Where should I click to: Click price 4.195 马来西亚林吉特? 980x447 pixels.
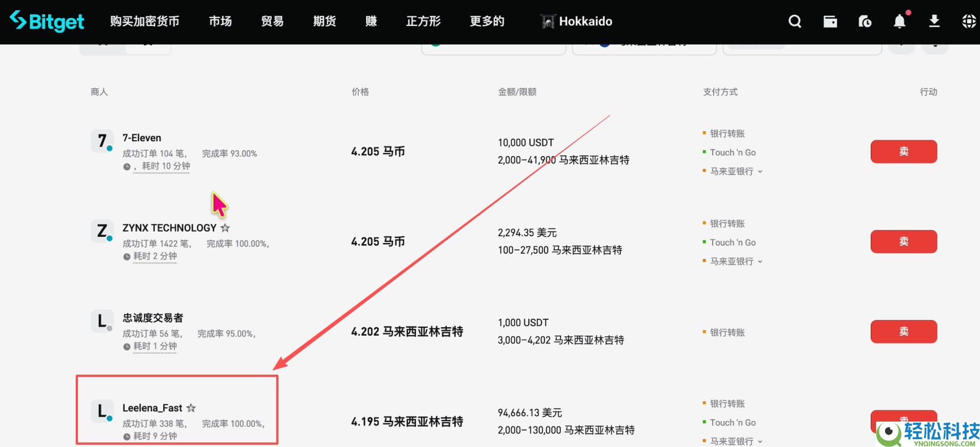pyautogui.click(x=407, y=422)
